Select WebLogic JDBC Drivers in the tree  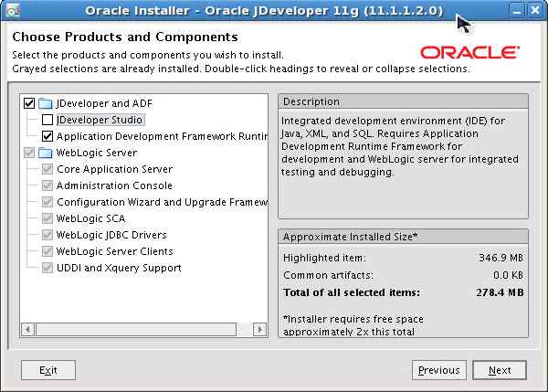(x=111, y=235)
